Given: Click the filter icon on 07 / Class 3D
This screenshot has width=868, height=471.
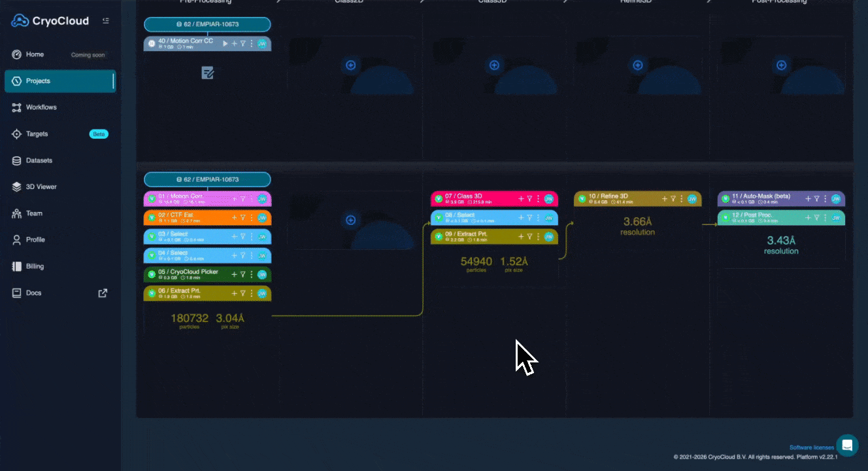Looking at the screenshot, I should pyautogui.click(x=529, y=199).
